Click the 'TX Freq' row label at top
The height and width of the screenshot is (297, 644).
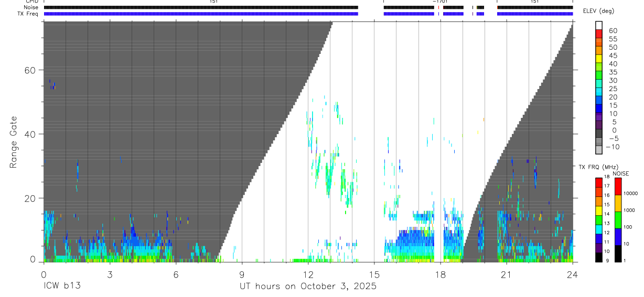(28, 14)
